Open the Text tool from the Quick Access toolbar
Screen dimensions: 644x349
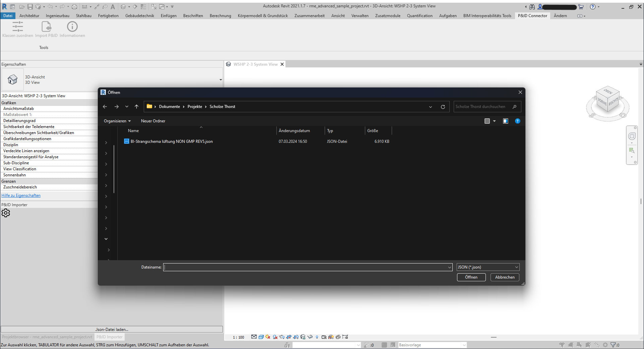pyautogui.click(x=113, y=6)
